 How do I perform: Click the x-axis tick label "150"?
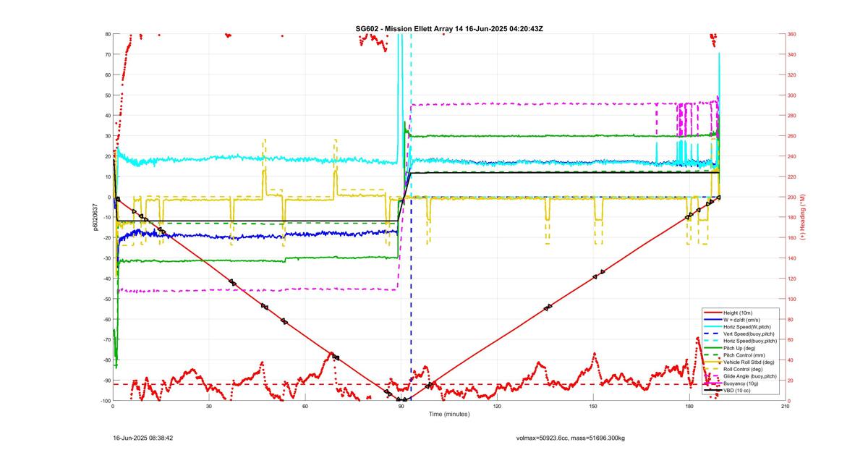coord(593,407)
